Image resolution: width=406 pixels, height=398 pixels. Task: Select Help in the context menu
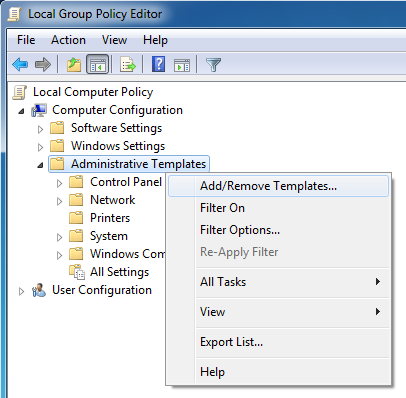(x=278, y=372)
